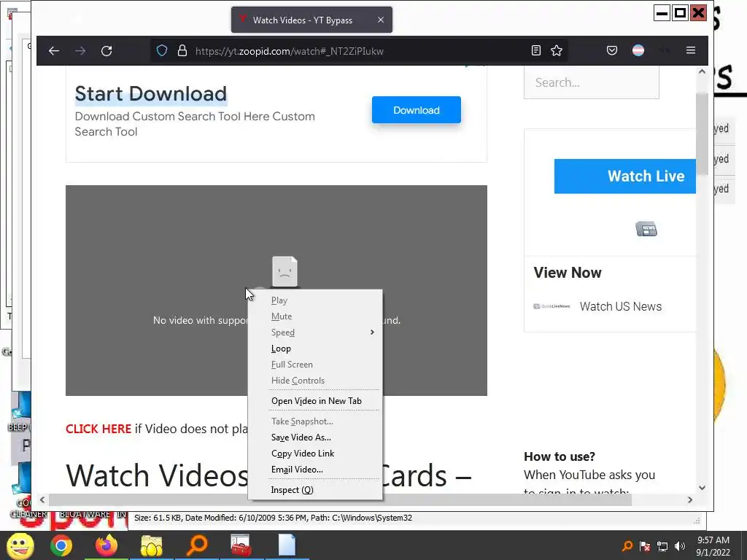Click the How to use? heading
The width and height of the screenshot is (747, 560).
[x=560, y=456]
